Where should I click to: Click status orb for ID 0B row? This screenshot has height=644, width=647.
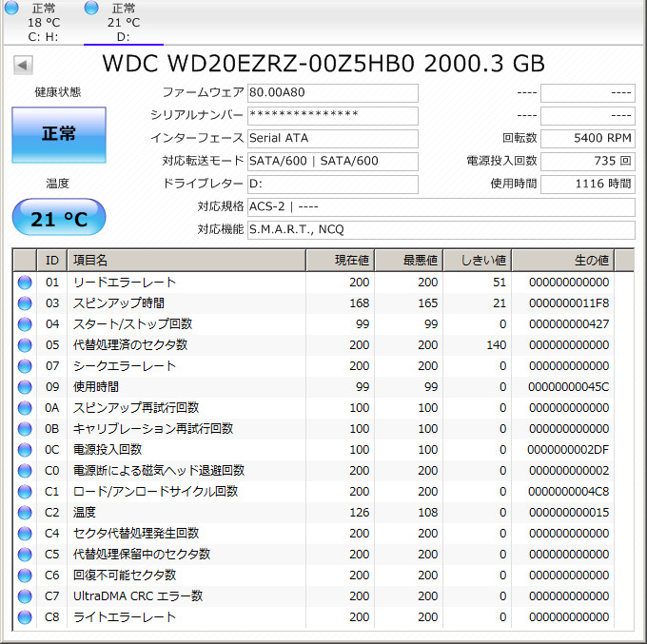25,429
